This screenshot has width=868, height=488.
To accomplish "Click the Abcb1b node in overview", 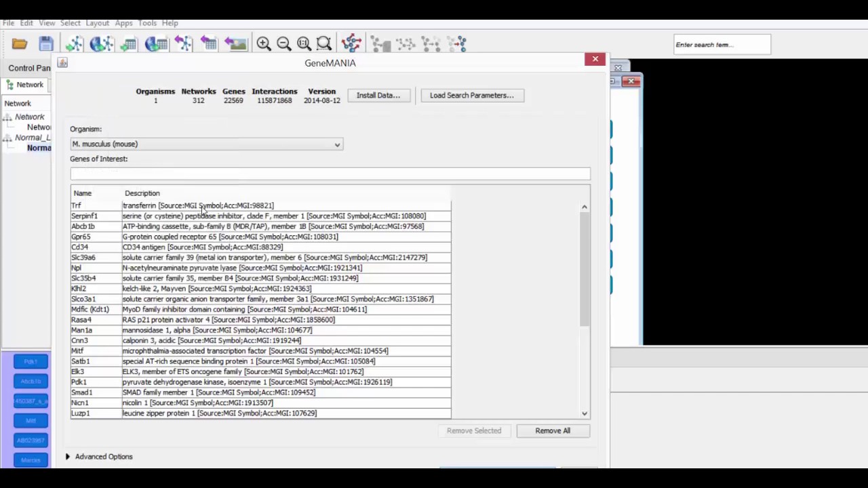I will [31, 382].
